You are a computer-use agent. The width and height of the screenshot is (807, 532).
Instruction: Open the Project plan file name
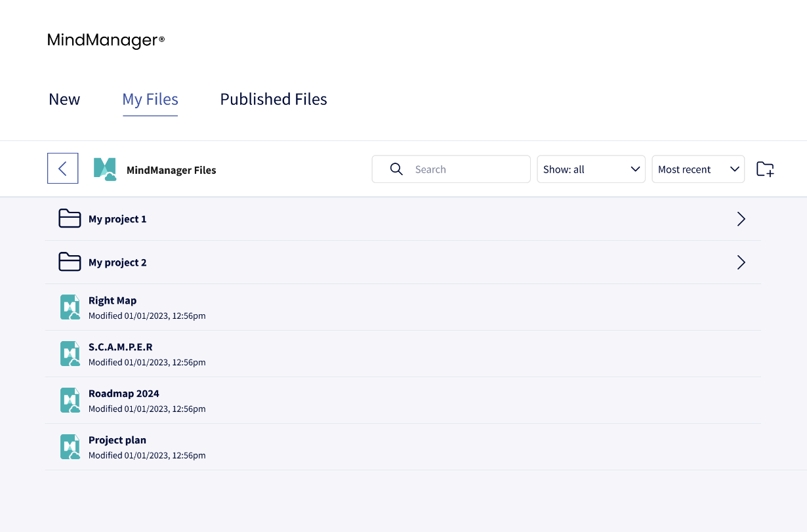pyautogui.click(x=117, y=440)
